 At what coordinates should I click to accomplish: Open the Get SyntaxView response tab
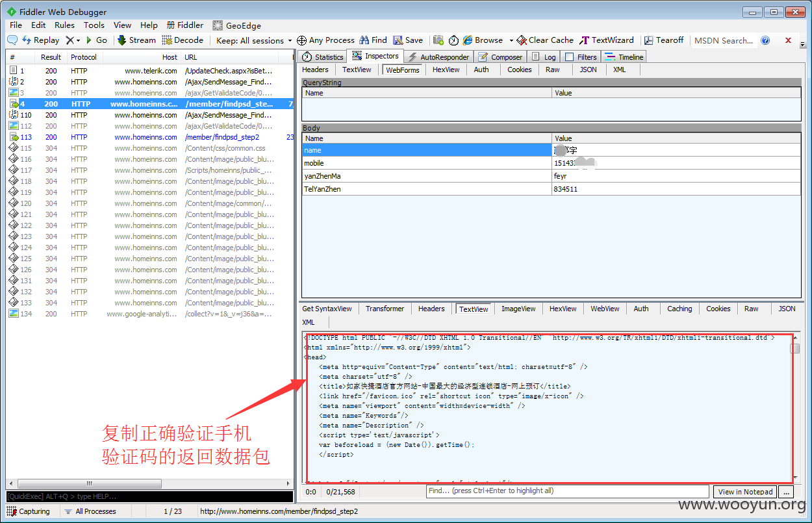(x=327, y=309)
